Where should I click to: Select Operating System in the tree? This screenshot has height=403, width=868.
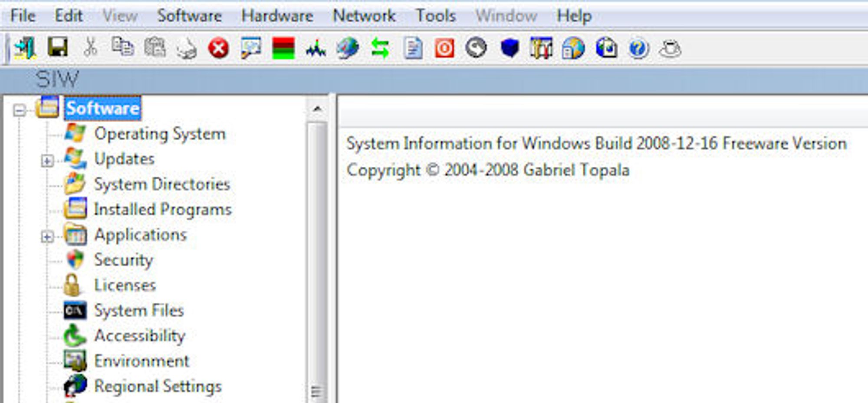tap(160, 134)
